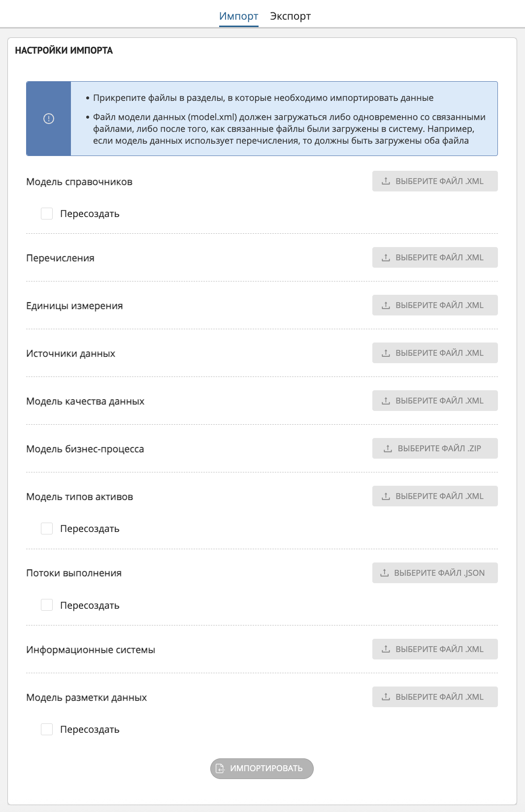Click the upload icon for Единицы измерения
This screenshot has height=812, width=525.
click(386, 305)
